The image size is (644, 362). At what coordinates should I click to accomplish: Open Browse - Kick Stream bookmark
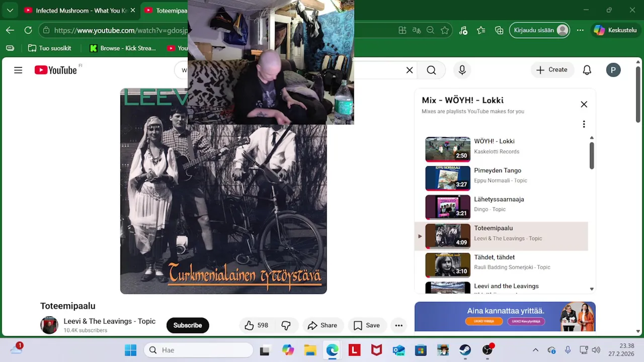coord(123,48)
